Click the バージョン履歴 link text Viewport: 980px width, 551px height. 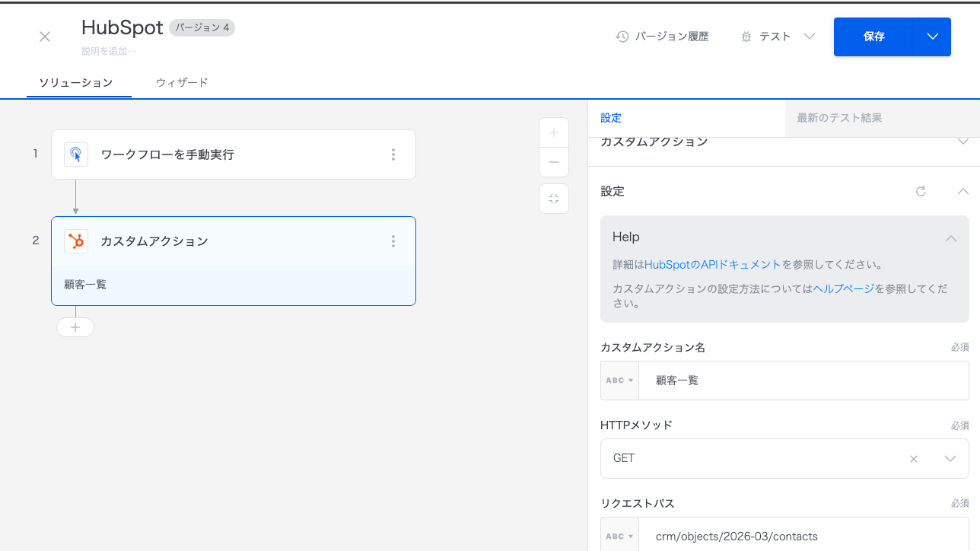coord(672,37)
